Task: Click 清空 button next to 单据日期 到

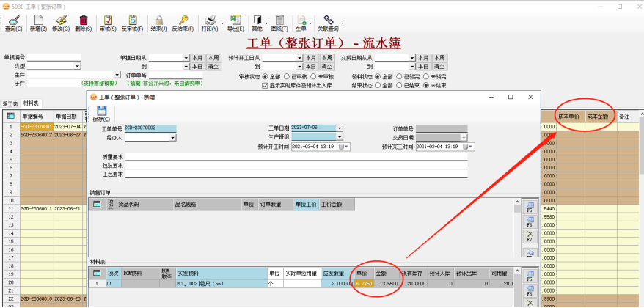Action: 213,67
